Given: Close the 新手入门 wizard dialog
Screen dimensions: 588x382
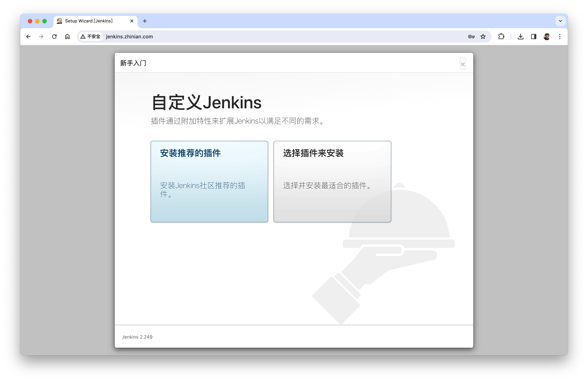Looking at the screenshot, I should (463, 64).
